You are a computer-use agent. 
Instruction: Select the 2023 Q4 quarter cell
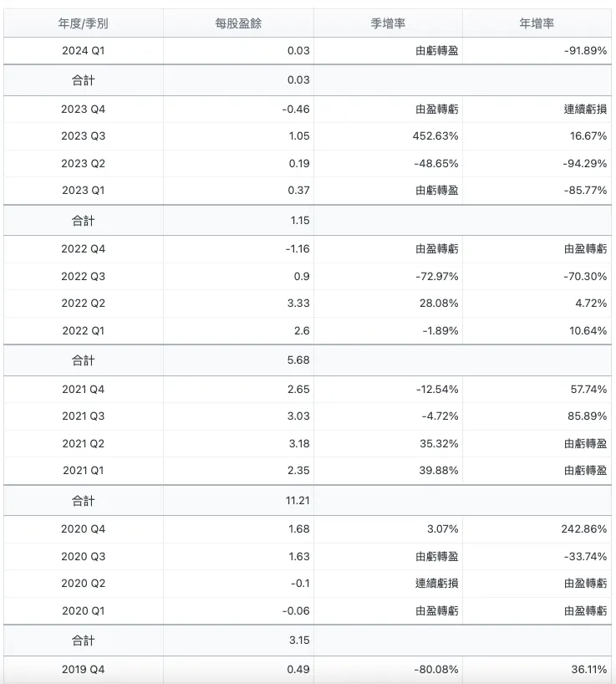[83, 110]
